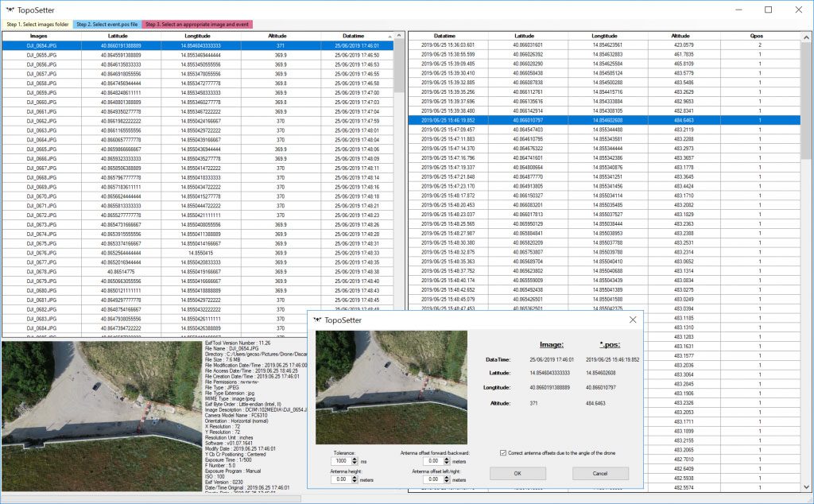
Task: Open Step 1. Select images folder
Action: tap(37, 25)
